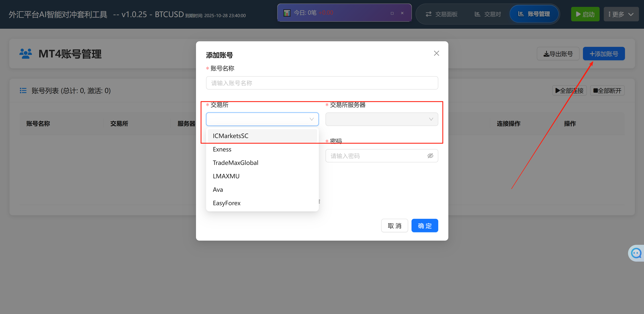The image size is (644, 314).
Task: Collapse the exchange (交易所) dropdown arrow
Action: point(312,119)
